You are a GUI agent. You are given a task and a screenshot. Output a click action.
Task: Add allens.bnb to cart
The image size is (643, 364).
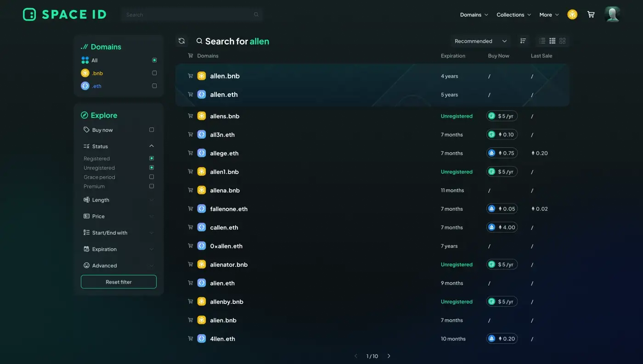click(190, 116)
